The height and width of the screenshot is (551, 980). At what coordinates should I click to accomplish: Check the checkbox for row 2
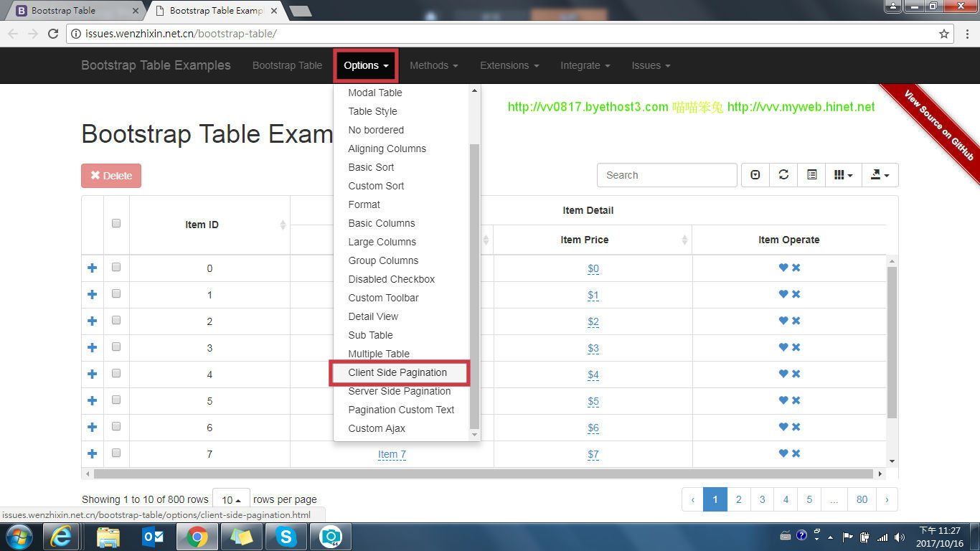pyautogui.click(x=116, y=320)
